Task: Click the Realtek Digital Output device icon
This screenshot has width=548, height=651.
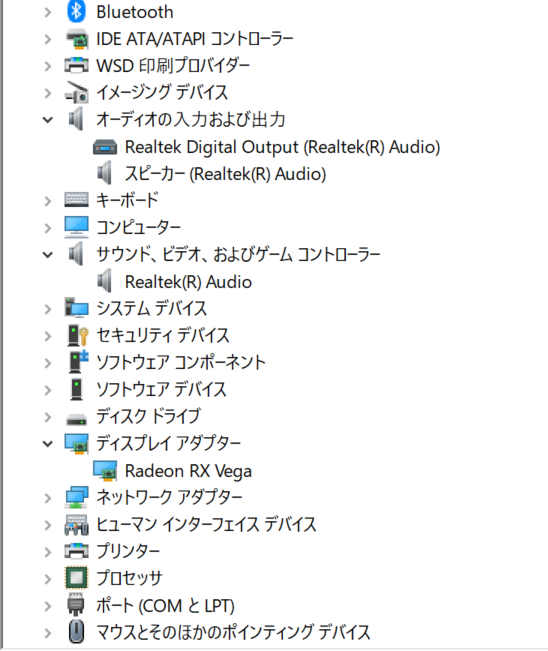Action: coord(105,147)
